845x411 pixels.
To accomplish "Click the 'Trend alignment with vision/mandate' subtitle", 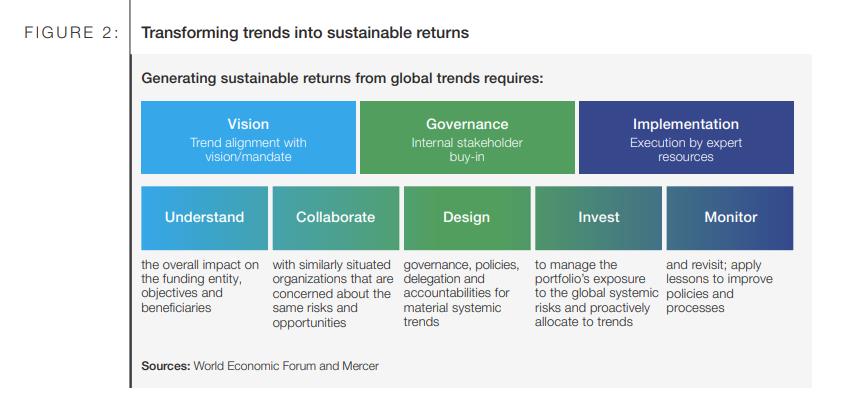I will [x=248, y=150].
